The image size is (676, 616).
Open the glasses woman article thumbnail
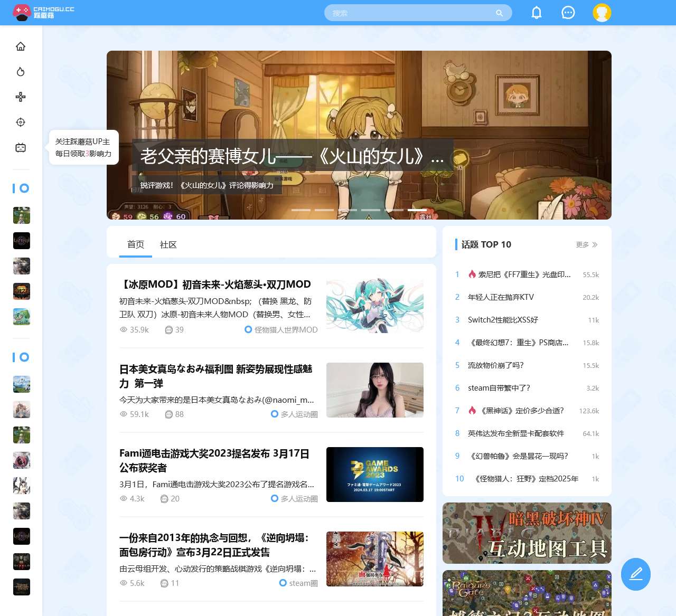tap(375, 390)
